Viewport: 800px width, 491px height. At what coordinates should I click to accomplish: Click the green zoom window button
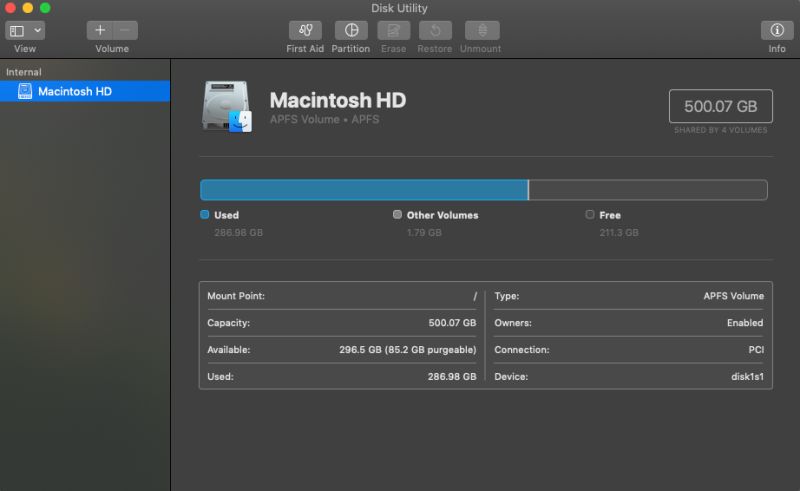(45, 8)
